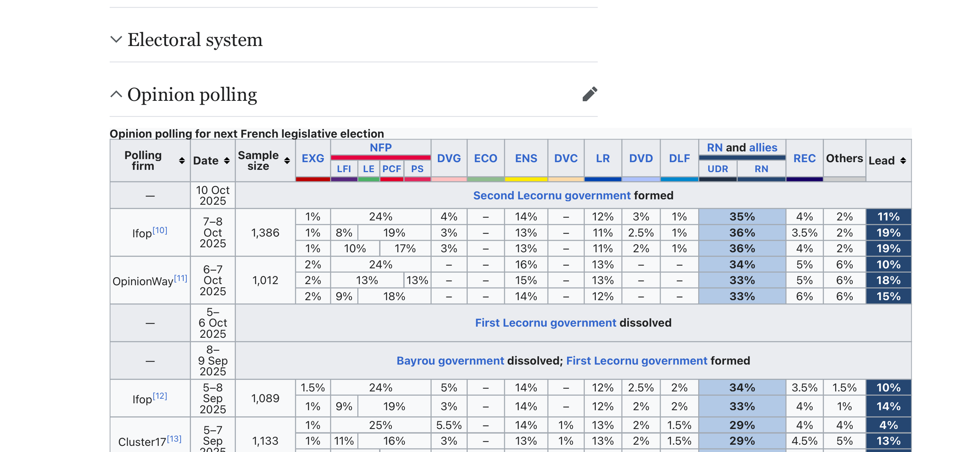Open the UDR party header link
980x452 pixels.
(x=717, y=169)
